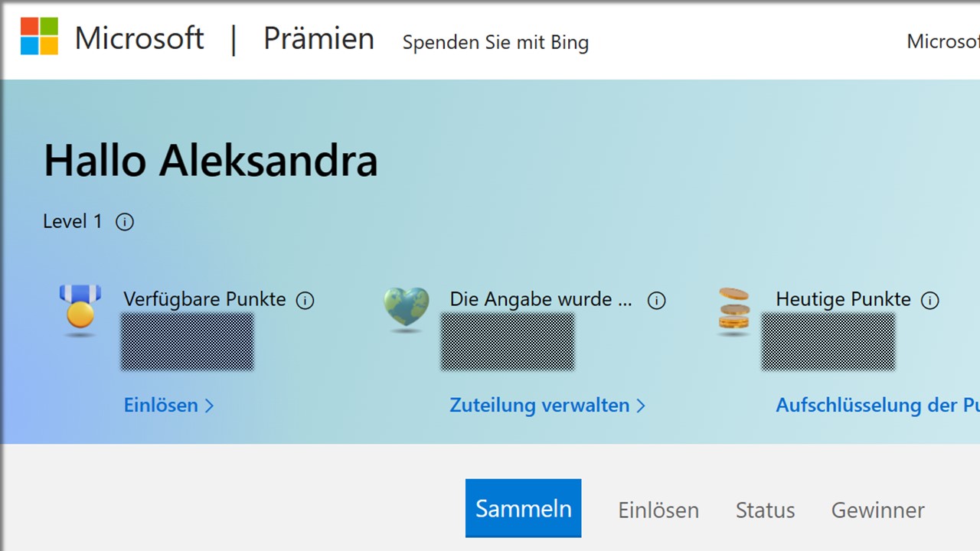Open the Status tab
This screenshot has width=980, height=551.
[765, 510]
